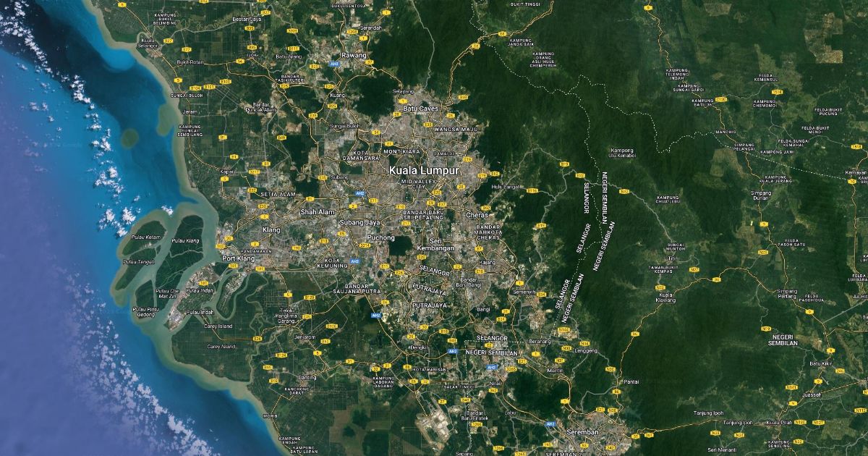The image size is (868, 456).
Task: Click the Manchis label
Action: (x=726, y=132)
